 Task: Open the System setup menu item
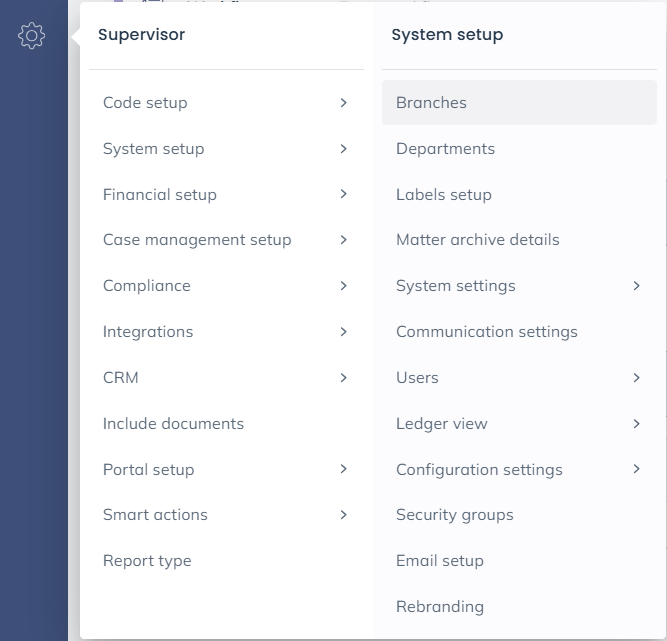click(153, 149)
